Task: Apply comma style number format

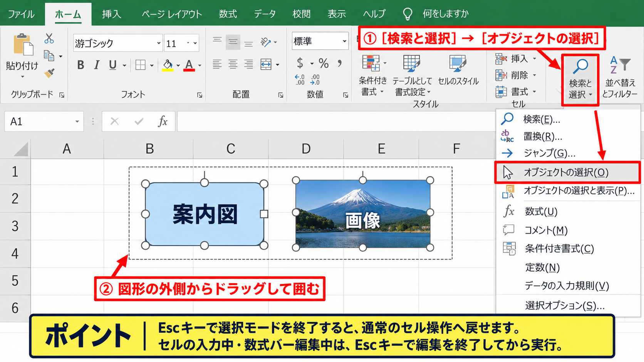Action: click(x=340, y=63)
